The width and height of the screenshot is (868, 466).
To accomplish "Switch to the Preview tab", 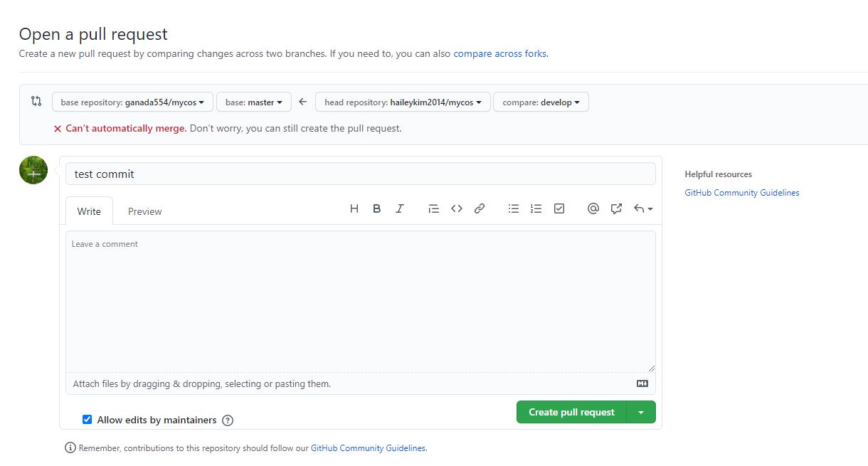I will click(x=145, y=211).
